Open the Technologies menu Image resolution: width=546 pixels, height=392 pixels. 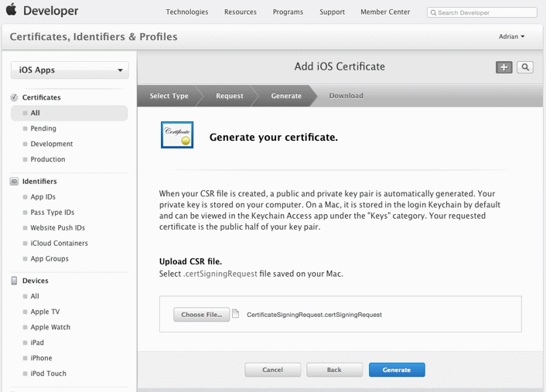[187, 12]
